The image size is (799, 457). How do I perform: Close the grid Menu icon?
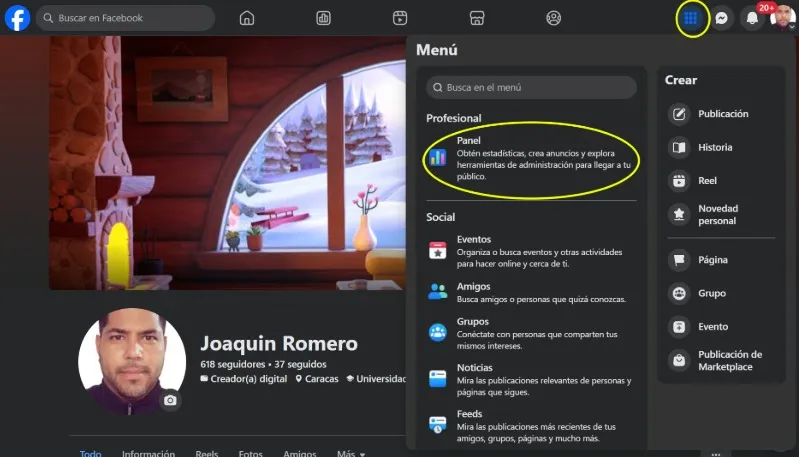pyautogui.click(x=691, y=18)
